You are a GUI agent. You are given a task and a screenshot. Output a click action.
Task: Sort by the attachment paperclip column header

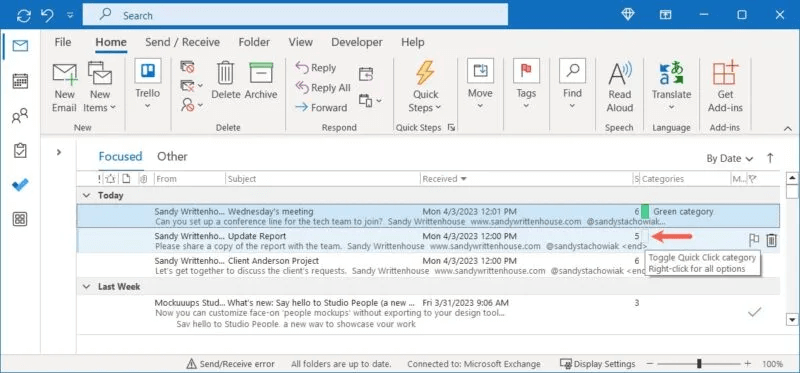(144, 179)
